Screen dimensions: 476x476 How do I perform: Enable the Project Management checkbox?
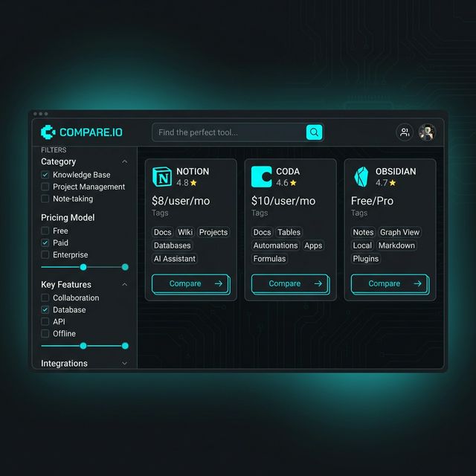click(45, 187)
